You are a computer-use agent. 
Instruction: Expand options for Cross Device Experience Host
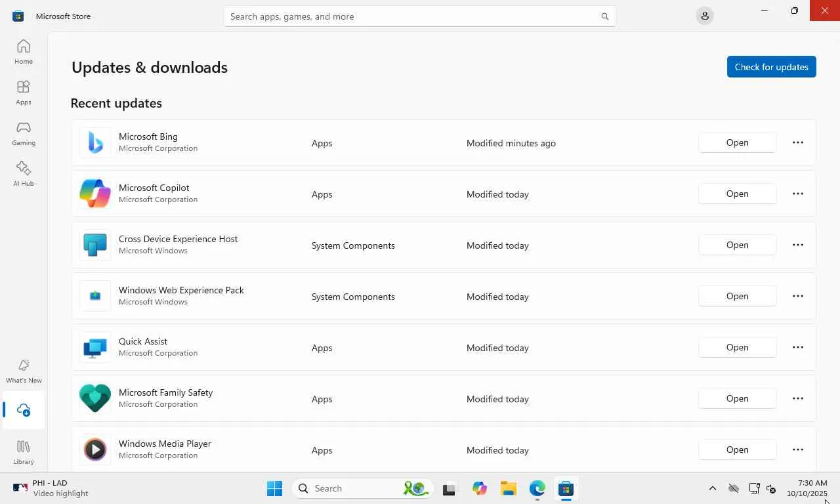pyautogui.click(x=798, y=245)
